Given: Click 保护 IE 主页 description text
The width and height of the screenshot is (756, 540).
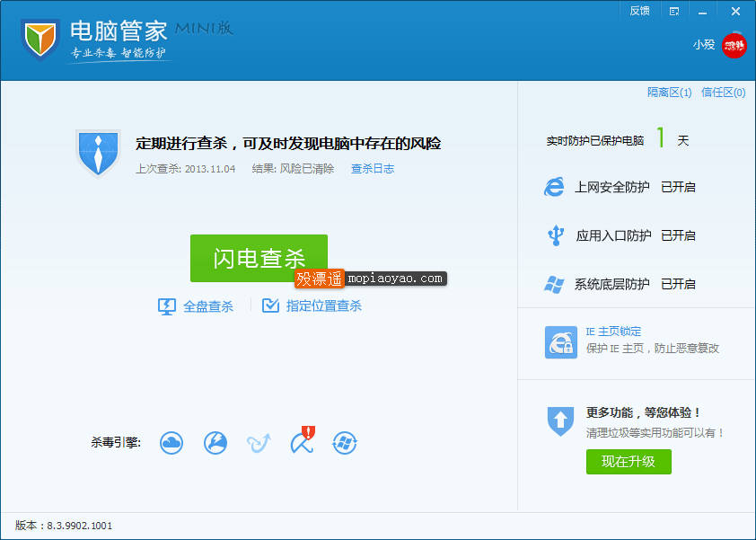Looking at the screenshot, I should [653, 349].
